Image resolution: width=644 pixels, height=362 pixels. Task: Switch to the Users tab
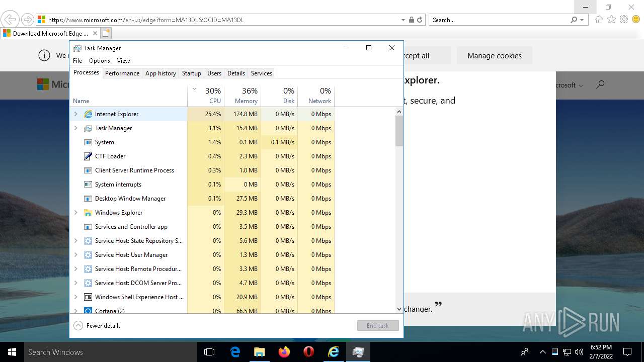click(x=214, y=73)
